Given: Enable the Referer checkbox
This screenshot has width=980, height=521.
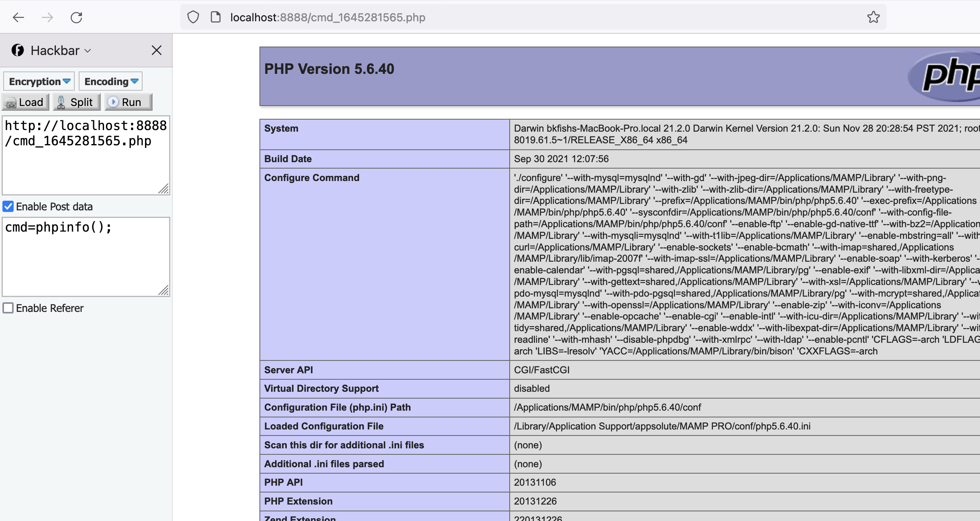Looking at the screenshot, I should coord(8,308).
